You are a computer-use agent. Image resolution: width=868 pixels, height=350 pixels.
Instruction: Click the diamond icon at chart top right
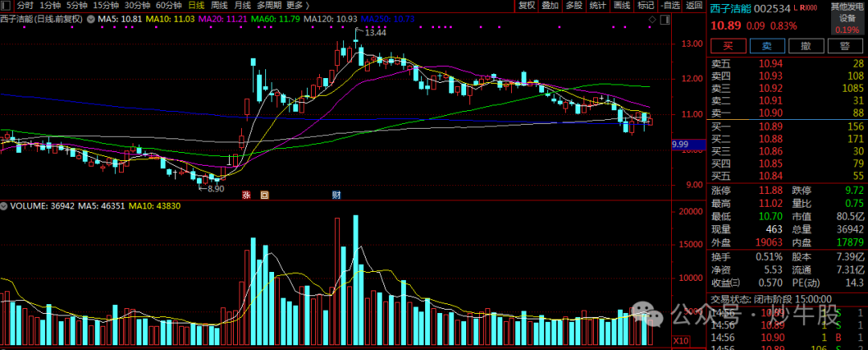point(652,20)
